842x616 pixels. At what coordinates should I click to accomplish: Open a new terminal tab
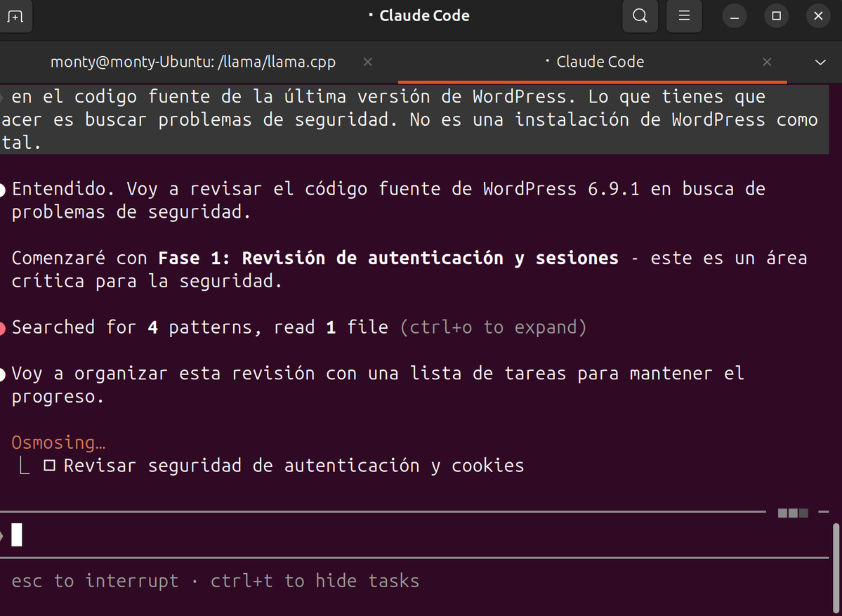click(x=15, y=16)
